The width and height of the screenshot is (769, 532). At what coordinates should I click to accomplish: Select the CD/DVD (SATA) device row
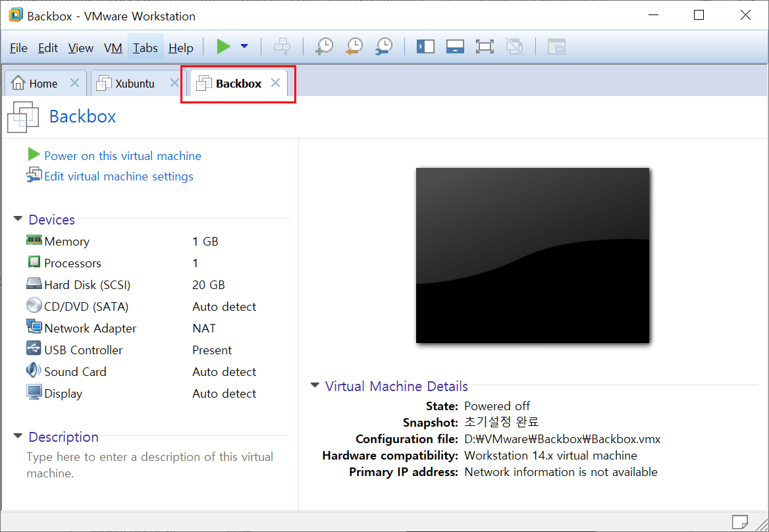click(142, 306)
